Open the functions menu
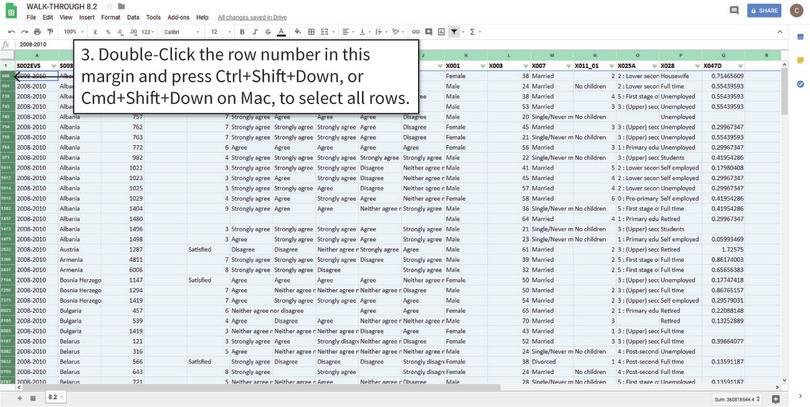The height and width of the screenshot is (407, 810). pos(473,32)
